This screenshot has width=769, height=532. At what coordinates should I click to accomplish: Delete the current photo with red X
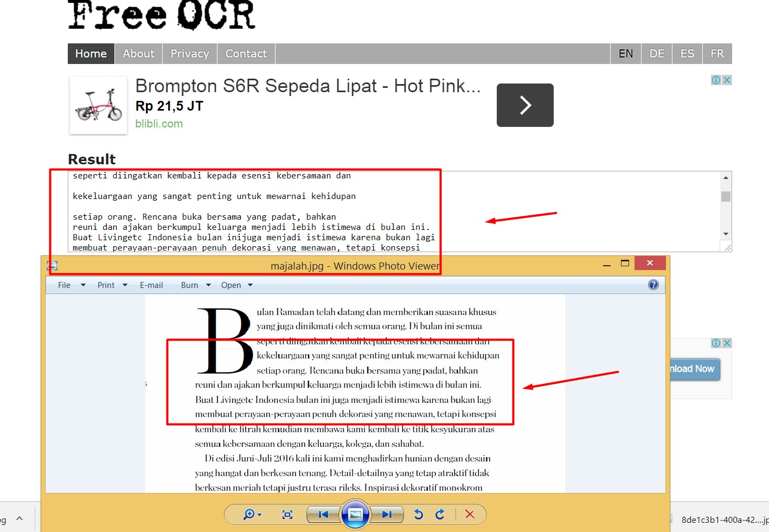(470, 514)
